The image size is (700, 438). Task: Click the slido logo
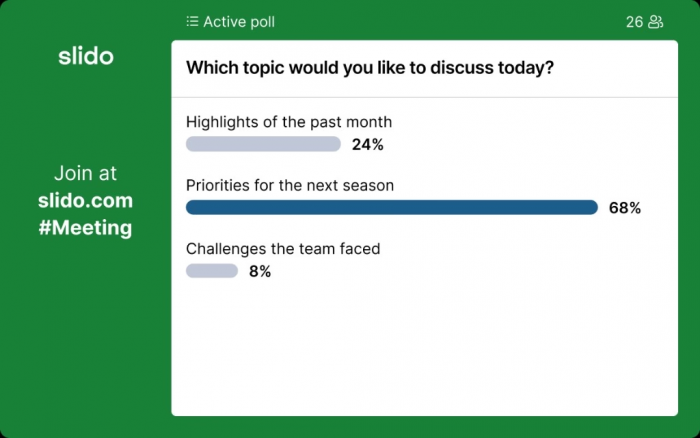point(86,56)
